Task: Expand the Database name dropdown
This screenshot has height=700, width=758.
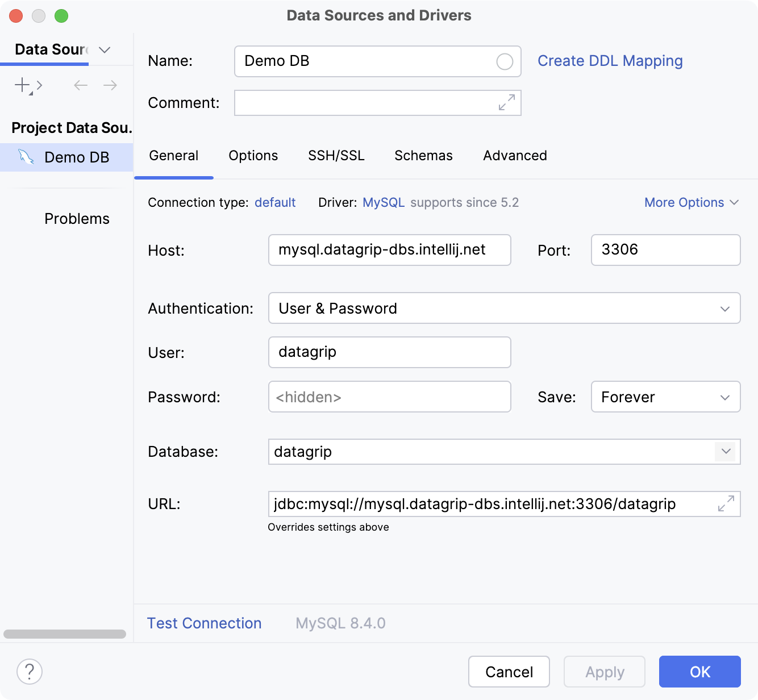Action: (725, 451)
